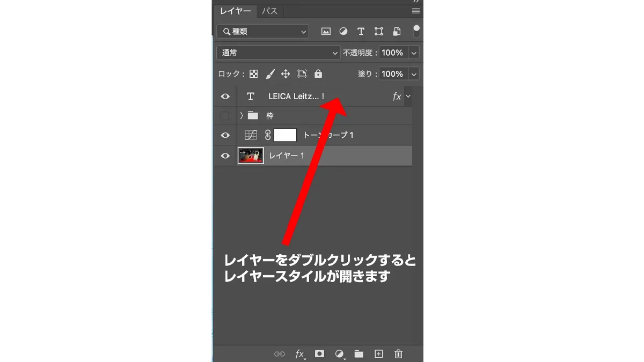The height and width of the screenshot is (362, 644).
Task: Create a new layer with plus icon
Action: coord(378,354)
